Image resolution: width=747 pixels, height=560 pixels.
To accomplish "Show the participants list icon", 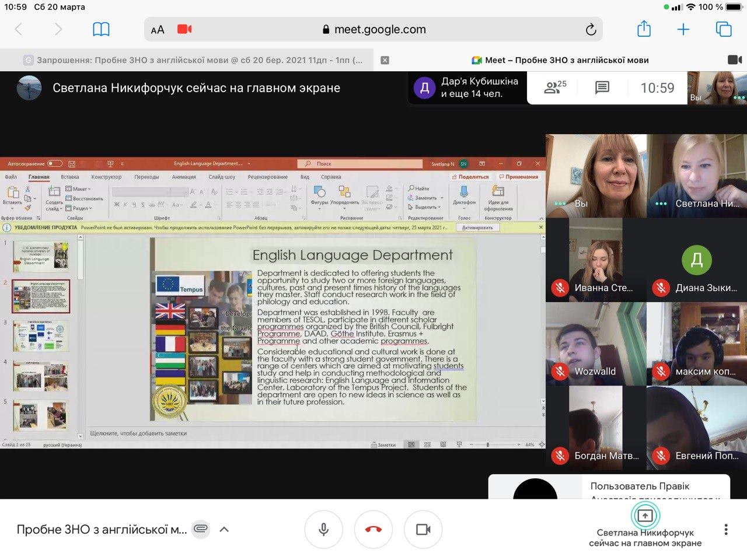I will [554, 88].
